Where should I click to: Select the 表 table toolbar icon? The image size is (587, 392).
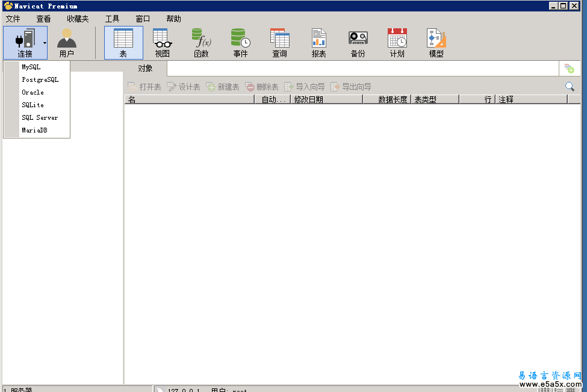pyautogui.click(x=123, y=43)
